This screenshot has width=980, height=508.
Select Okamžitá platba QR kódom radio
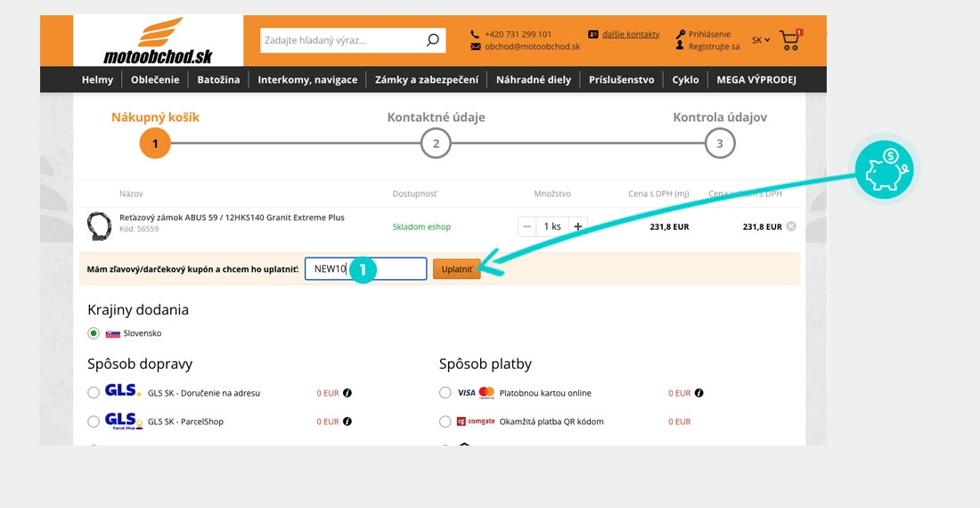click(x=445, y=422)
